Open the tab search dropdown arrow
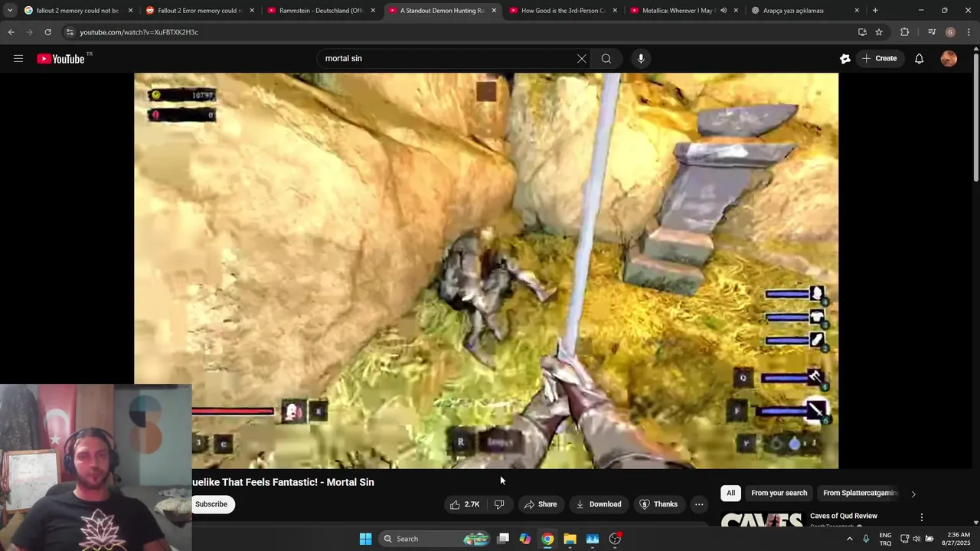 click(10, 11)
